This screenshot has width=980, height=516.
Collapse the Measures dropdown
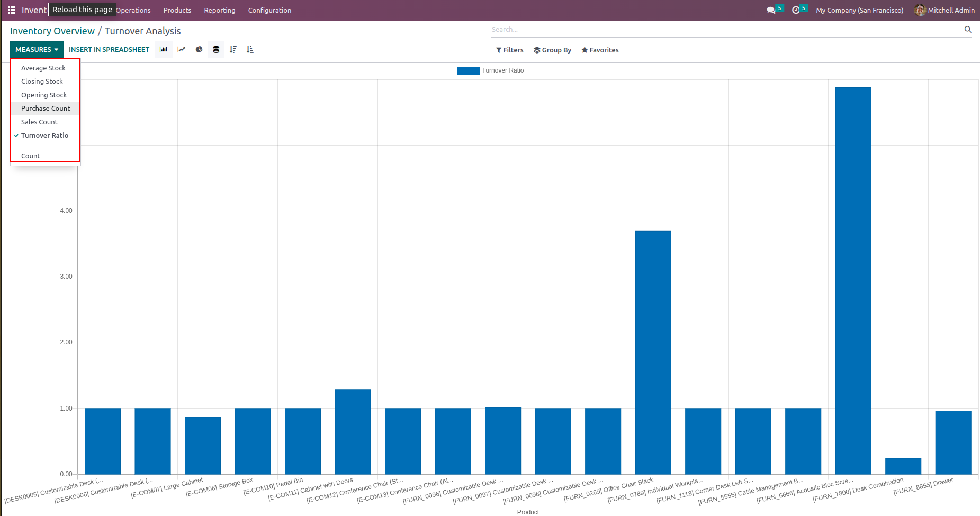coord(37,50)
